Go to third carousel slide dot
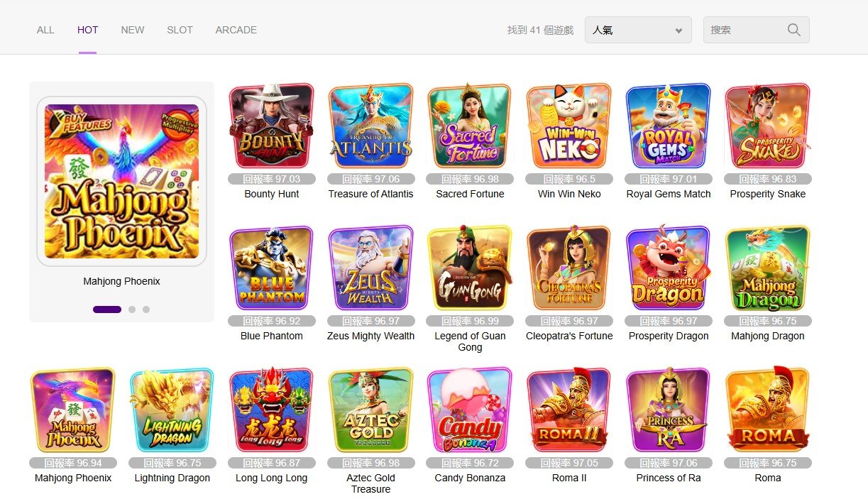This screenshot has height=504, width=868. (146, 309)
